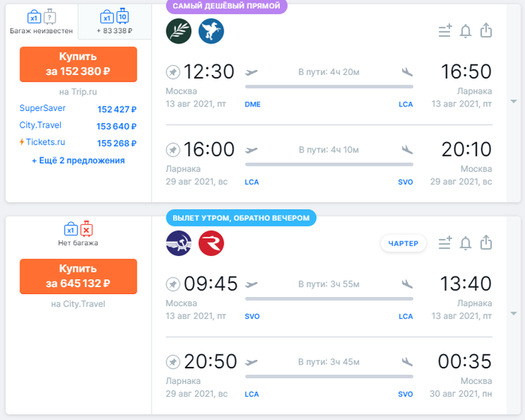Show the 2 more offers
This screenshot has height=420, width=525.
coord(78,160)
